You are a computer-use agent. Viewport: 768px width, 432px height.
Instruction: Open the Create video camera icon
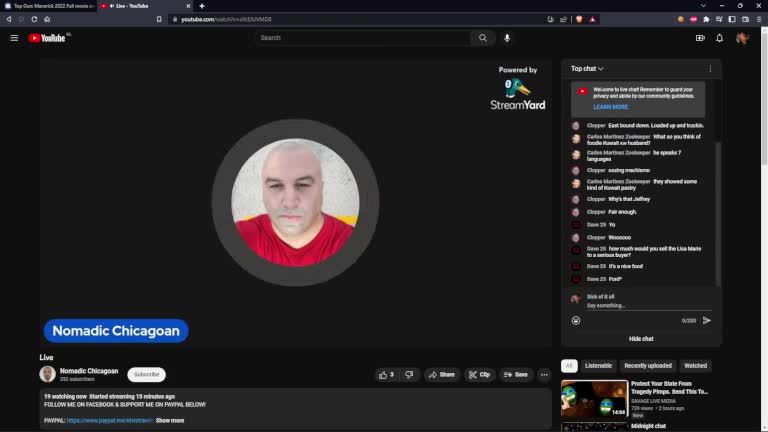tap(700, 38)
